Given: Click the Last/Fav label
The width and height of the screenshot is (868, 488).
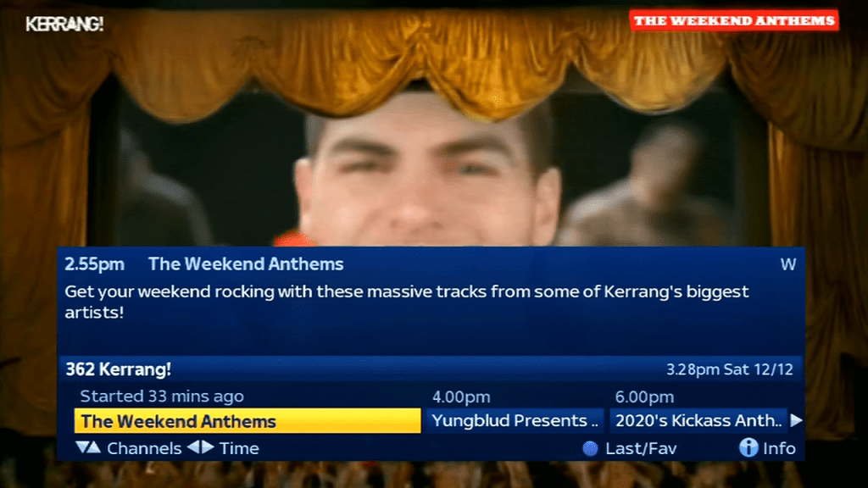Looking at the screenshot, I should (641, 449).
